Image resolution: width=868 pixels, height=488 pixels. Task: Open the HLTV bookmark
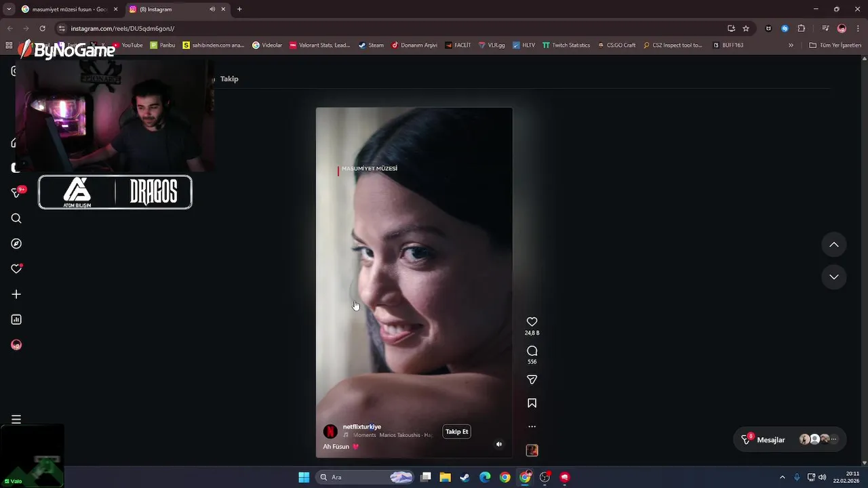point(524,45)
